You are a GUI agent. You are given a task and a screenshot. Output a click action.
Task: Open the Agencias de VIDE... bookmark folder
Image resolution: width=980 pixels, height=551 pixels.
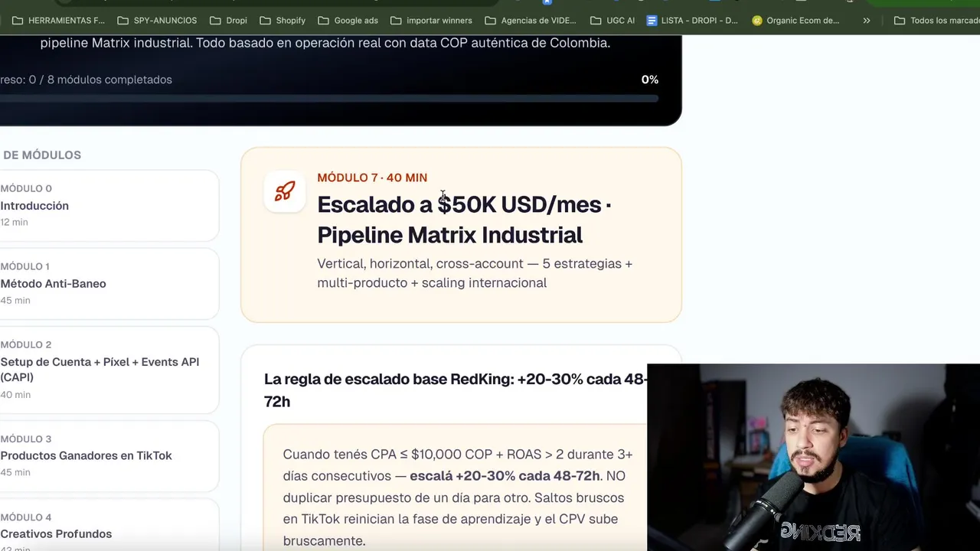click(531, 21)
